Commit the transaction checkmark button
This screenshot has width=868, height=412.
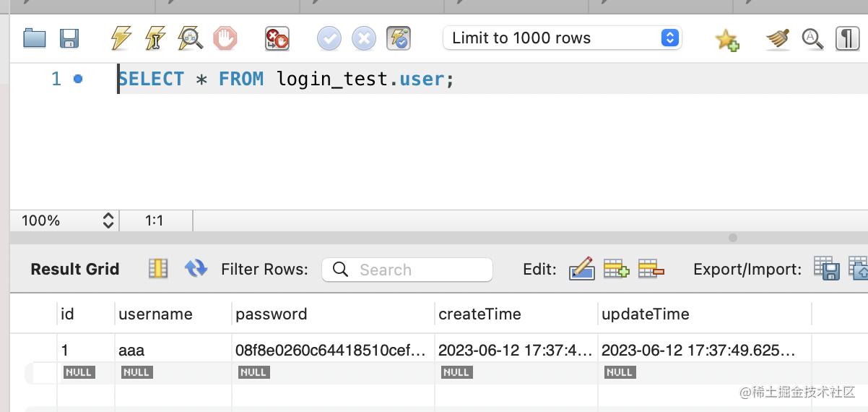[x=329, y=38]
